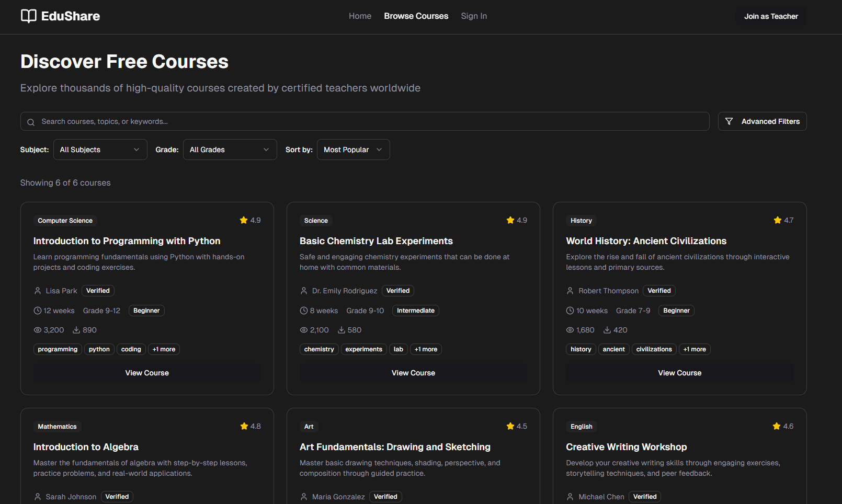Click the 'programming' tag chip

click(x=58, y=349)
